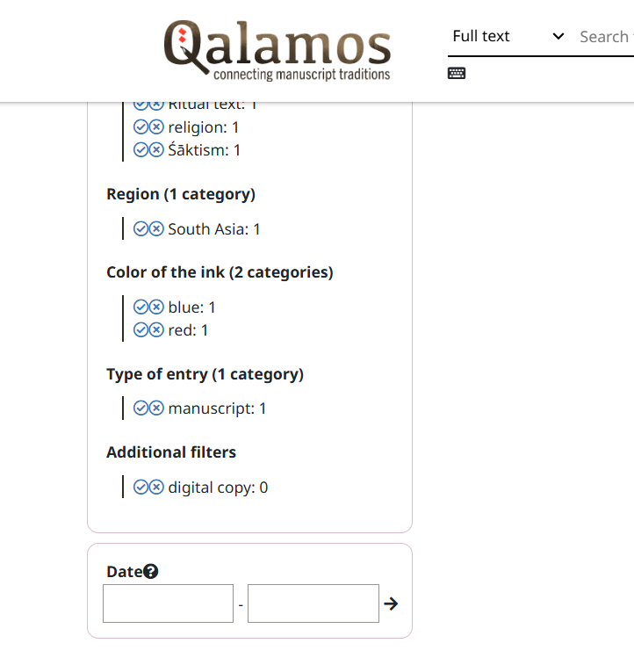Include the Śāktism filter with checkmark icon

140,150
